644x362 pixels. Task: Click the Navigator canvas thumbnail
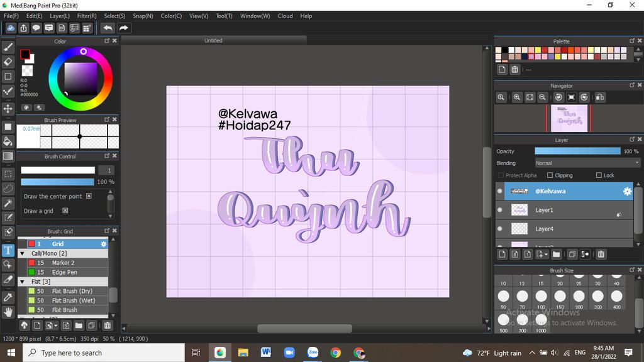point(569,118)
